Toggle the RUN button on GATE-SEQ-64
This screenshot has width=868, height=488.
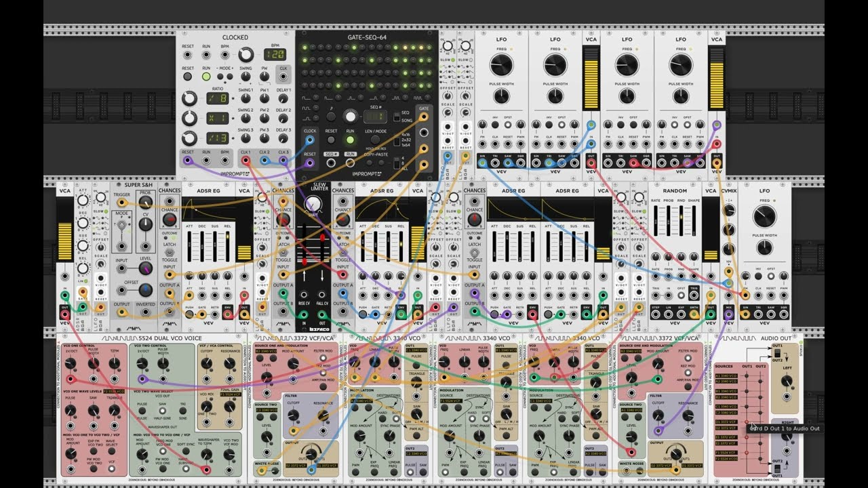(x=351, y=140)
